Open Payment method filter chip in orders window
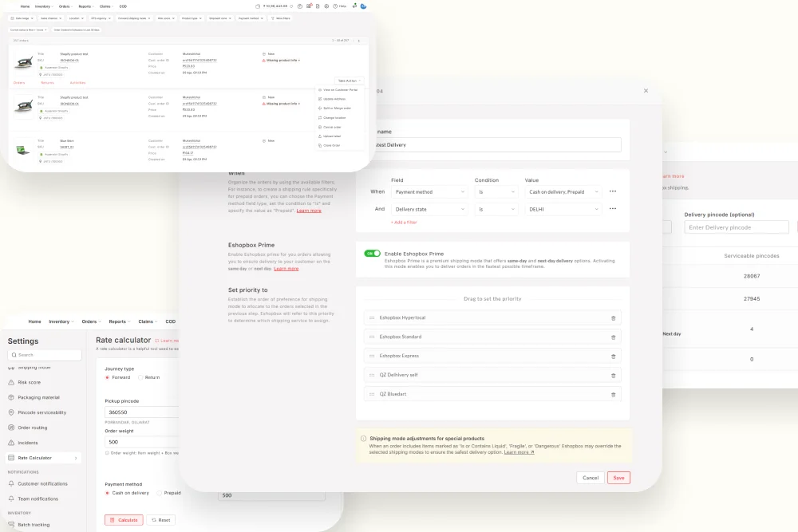798x532 pixels. click(251, 18)
